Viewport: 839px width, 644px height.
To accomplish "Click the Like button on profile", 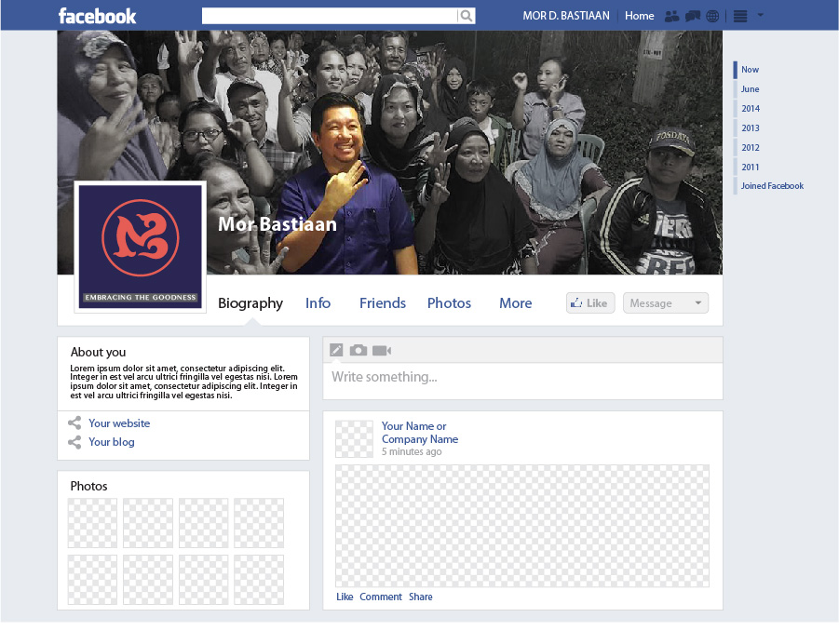I will coord(590,302).
